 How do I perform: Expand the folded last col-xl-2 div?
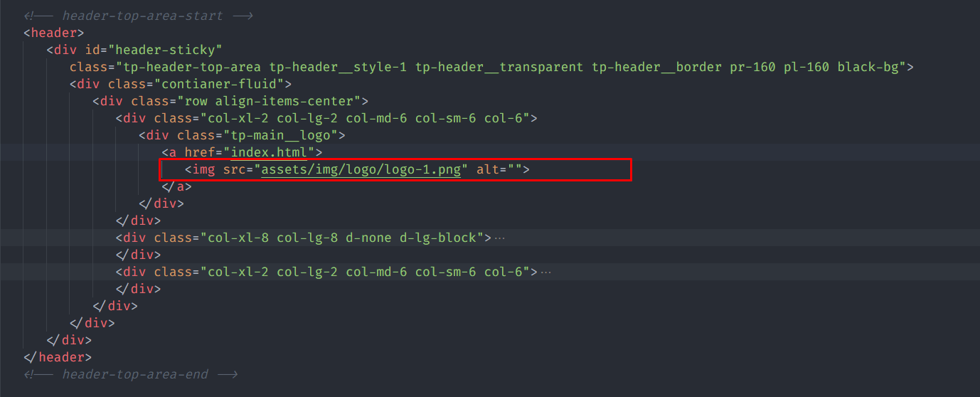[x=545, y=272]
